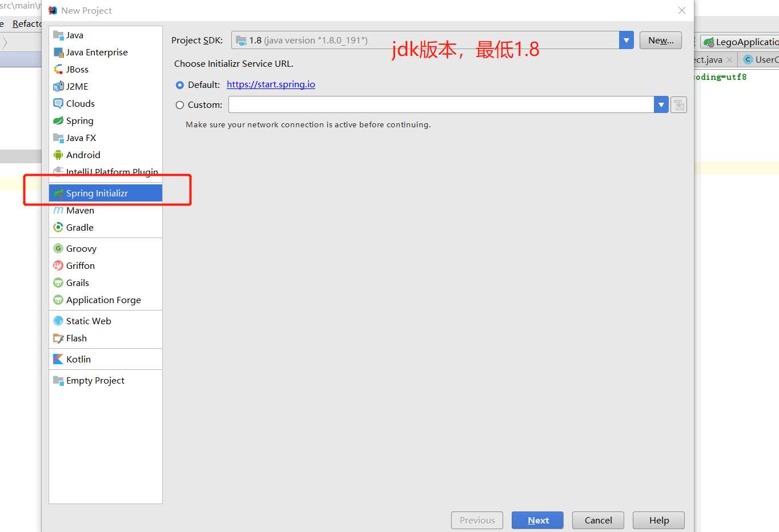Select the IntelliJ Platform Plugin item

106,172
